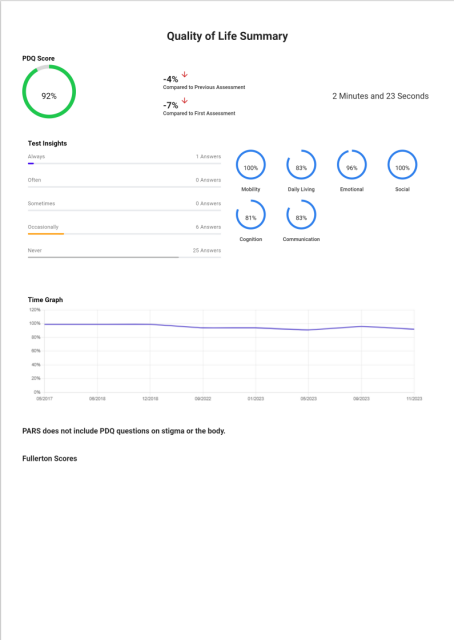
Task: Click the Quality of Life Summary title
Action: pos(227,36)
